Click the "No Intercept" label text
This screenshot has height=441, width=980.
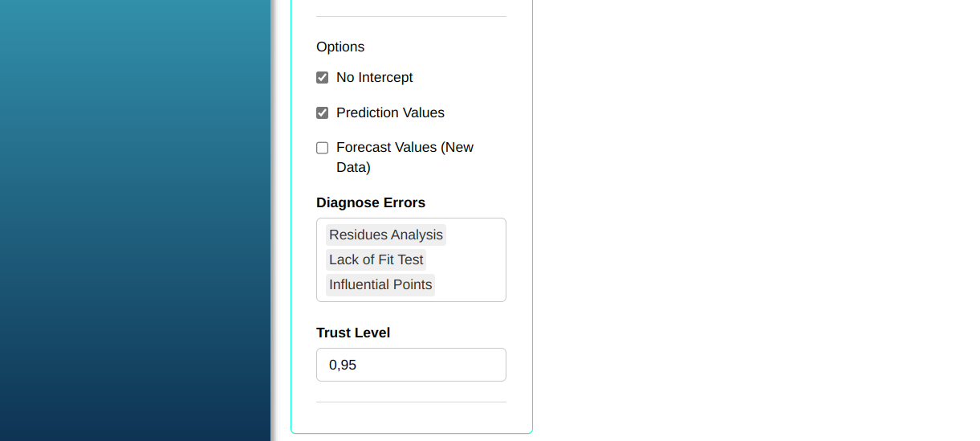point(374,78)
